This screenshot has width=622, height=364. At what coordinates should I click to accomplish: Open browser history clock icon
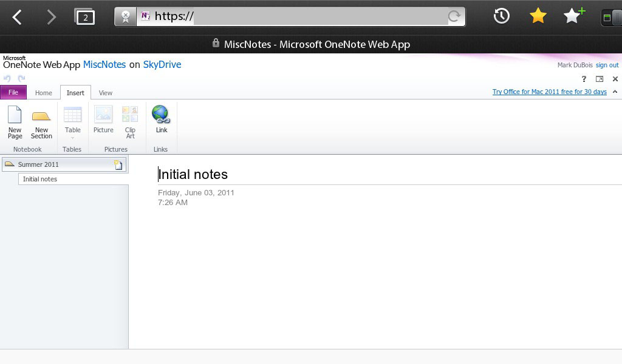tap(501, 16)
